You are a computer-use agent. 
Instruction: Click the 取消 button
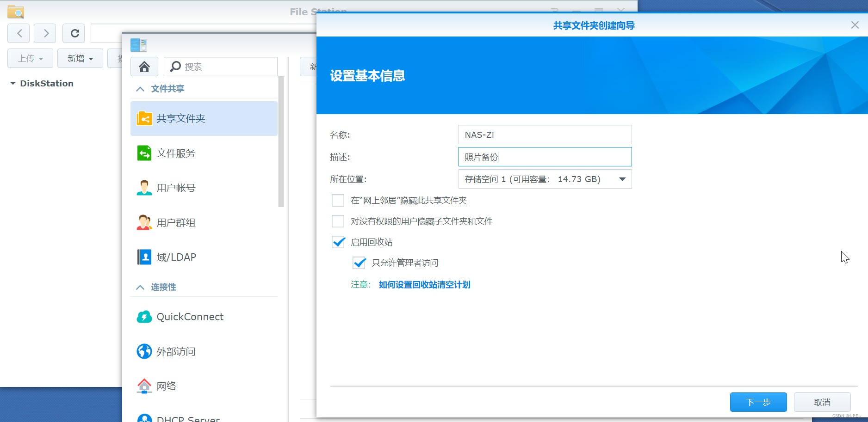click(x=822, y=402)
